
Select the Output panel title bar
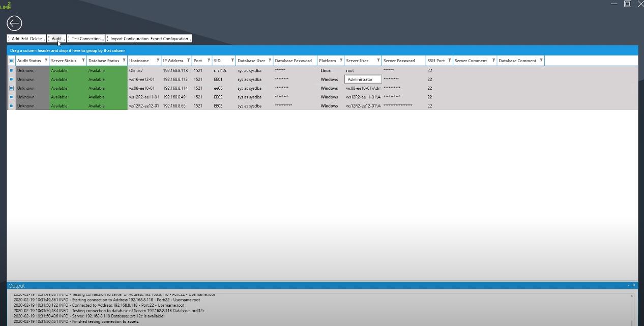322,286
